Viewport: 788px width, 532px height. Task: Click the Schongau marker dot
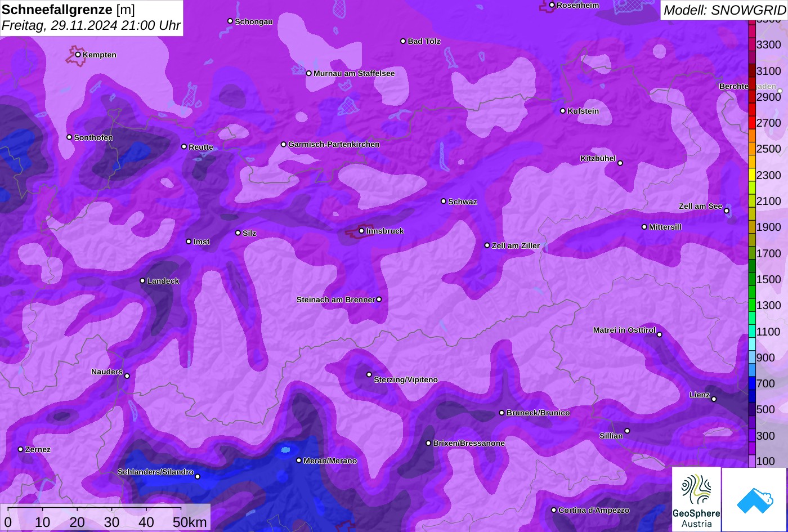230,21
